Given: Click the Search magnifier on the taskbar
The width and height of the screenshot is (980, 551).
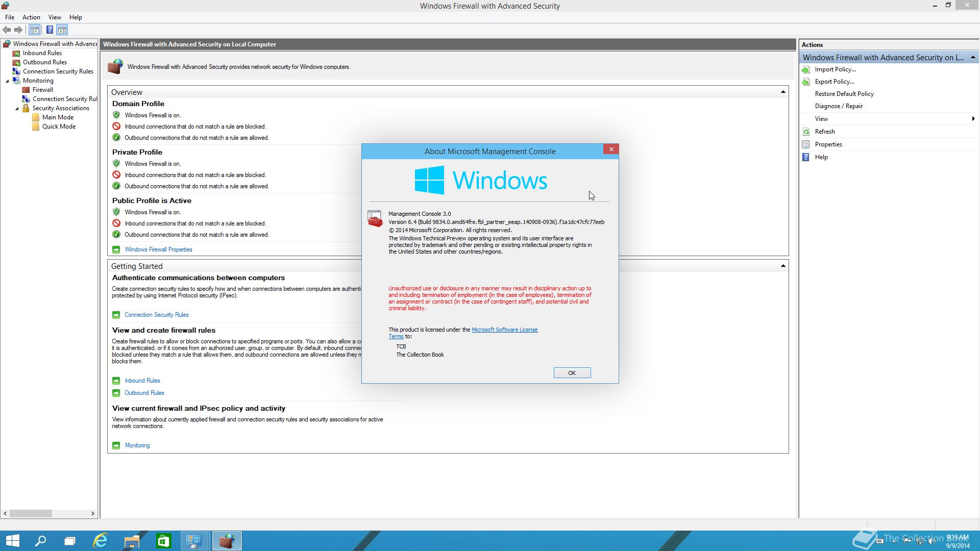Looking at the screenshot, I should (40, 541).
